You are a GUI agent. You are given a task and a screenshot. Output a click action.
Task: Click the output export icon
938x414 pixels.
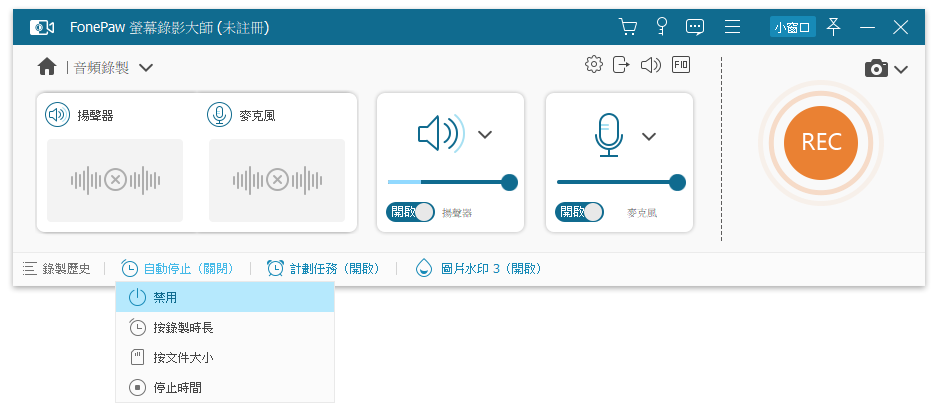(x=622, y=65)
